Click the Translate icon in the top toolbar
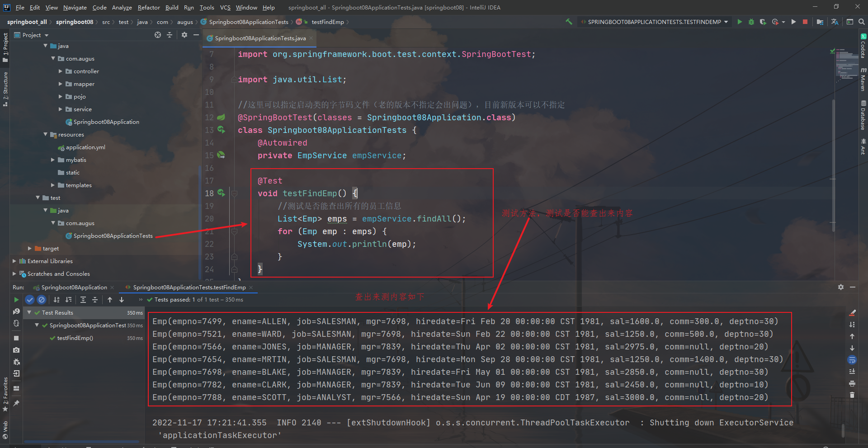The width and height of the screenshot is (868, 448). [x=835, y=22]
